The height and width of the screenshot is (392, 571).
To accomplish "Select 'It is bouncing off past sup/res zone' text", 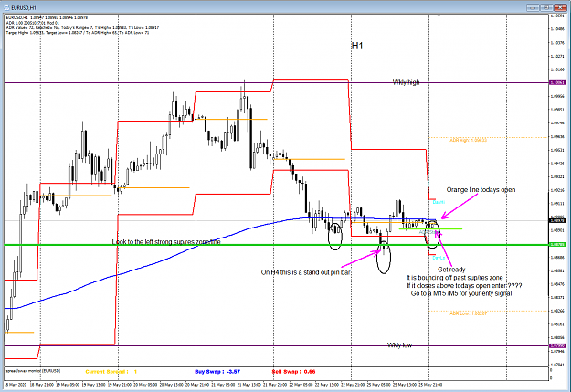I will click(454, 278).
